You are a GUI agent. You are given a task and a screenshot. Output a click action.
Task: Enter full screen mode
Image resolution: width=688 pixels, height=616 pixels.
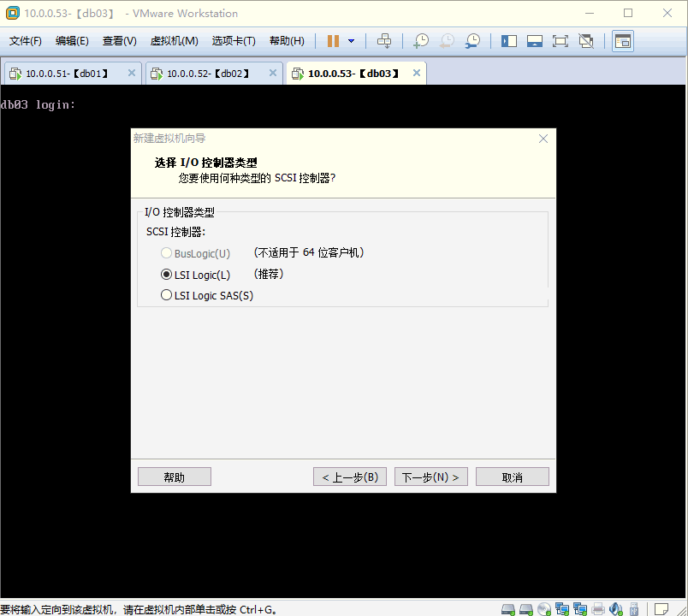click(x=560, y=41)
